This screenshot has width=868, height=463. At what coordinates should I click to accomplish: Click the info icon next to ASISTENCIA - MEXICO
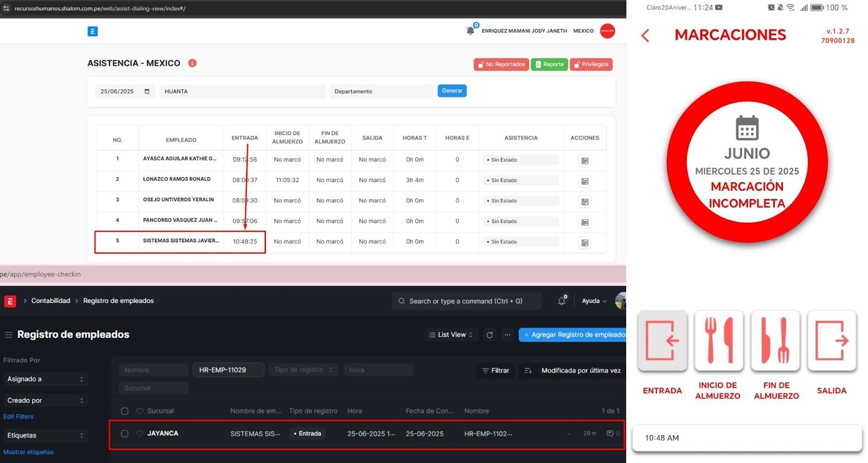pos(192,63)
